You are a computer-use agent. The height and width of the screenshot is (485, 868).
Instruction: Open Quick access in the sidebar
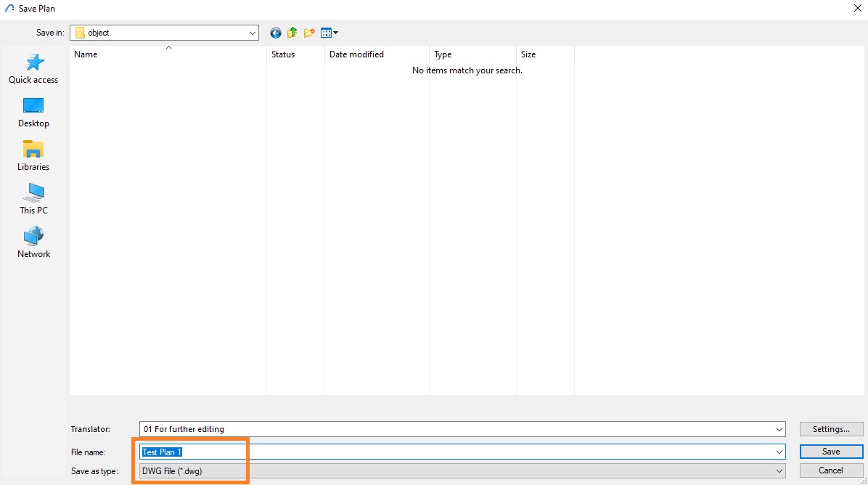pyautogui.click(x=33, y=69)
